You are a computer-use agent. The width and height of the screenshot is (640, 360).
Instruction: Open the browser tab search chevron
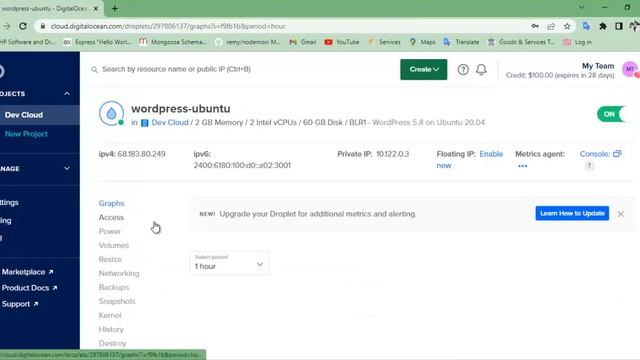click(582, 7)
